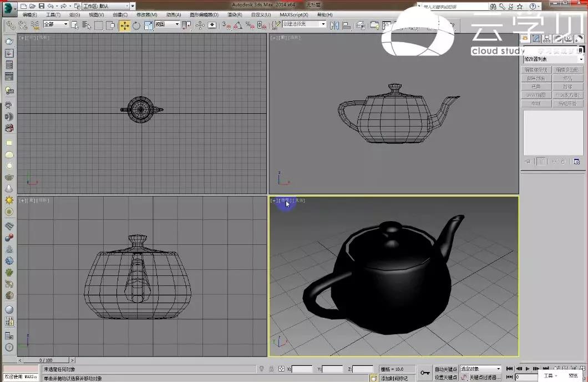Click the Select Object tool icon
The width and height of the screenshot is (588, 382).
[x=75, y=25]
